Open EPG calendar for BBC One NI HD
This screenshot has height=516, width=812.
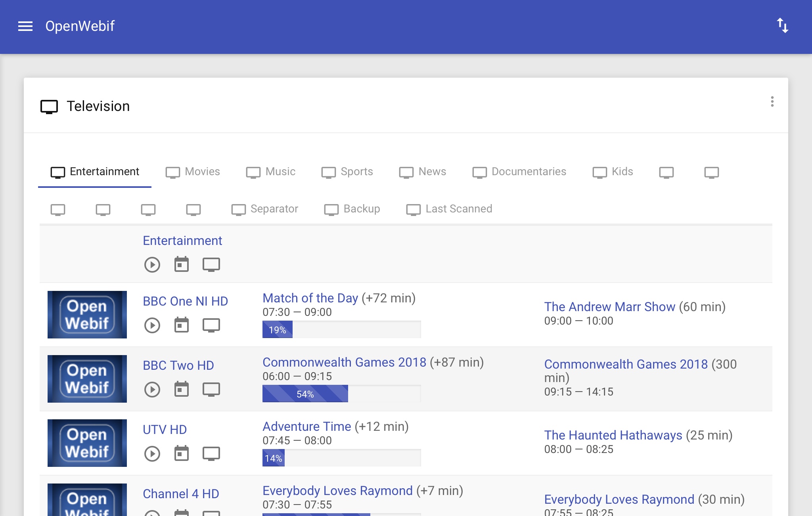182,325
